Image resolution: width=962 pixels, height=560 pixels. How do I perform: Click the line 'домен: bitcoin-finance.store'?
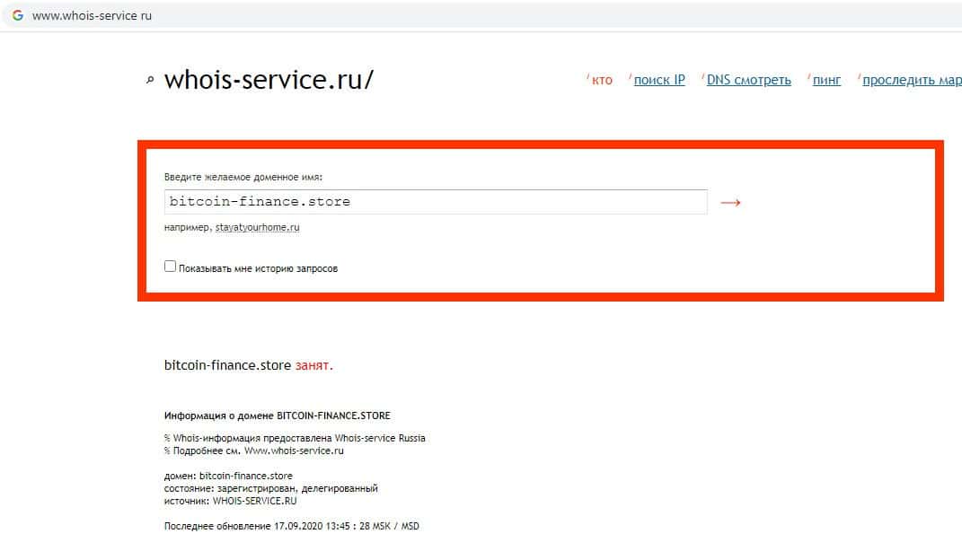pyautogui.click(x=228, y=476)
